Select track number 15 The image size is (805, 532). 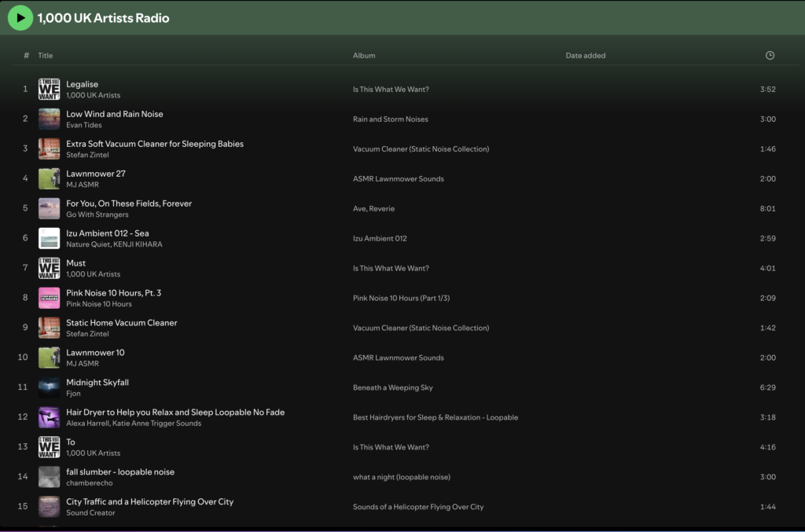(x=23, y=506)
